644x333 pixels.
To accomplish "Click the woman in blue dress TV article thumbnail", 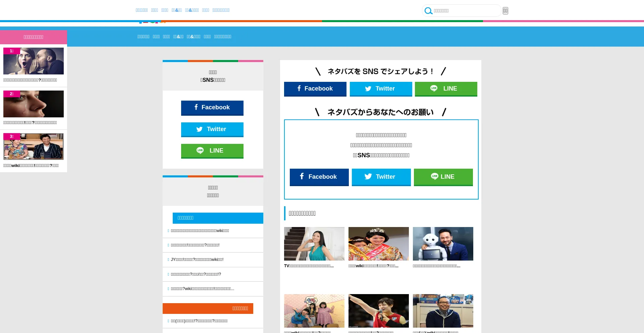I will pos(314,243).
